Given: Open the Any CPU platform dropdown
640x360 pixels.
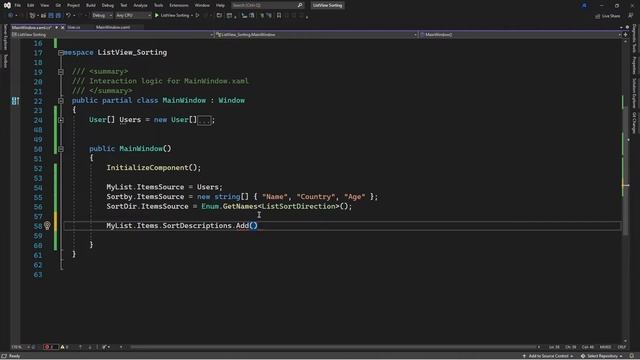Looking at the screenshot, I should pyautogui.click(x=133, y=16).
